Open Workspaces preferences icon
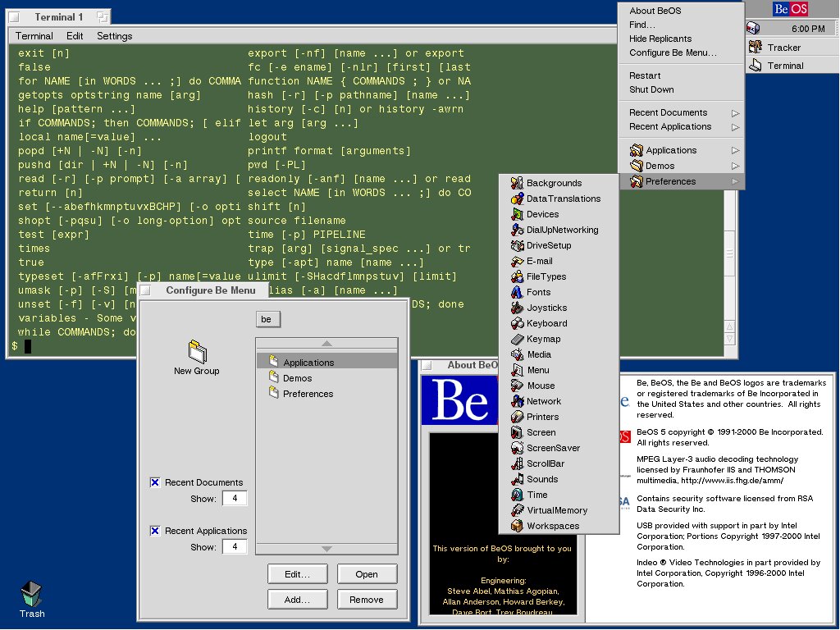The image size is (840, 630). pyautogui.click(x=517, y=526)
